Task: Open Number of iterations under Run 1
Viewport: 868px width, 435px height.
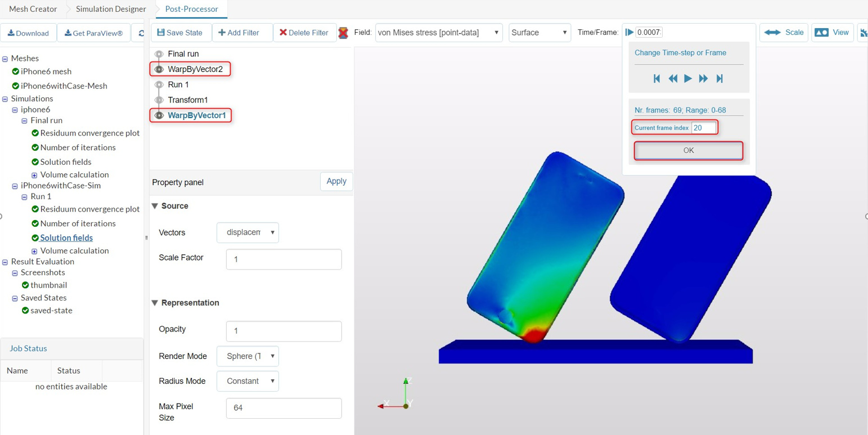Action: [78, 223]
